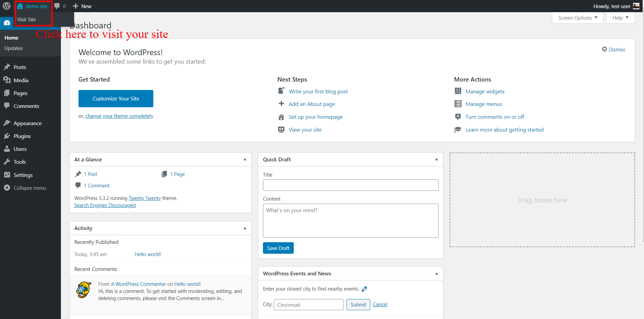644x319 pixels.
Task: Click the Collapse menu arrow icon
Action: coord(7,188)
